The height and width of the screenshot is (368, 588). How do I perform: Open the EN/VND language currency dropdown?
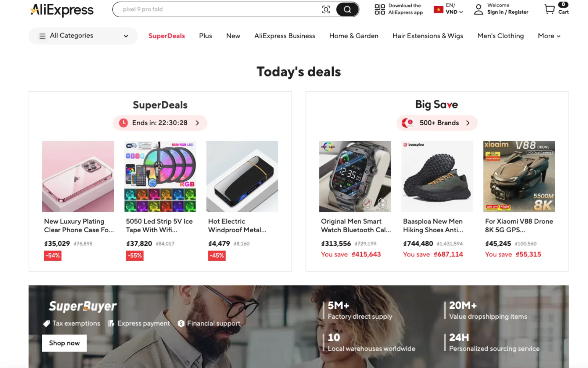455,9
